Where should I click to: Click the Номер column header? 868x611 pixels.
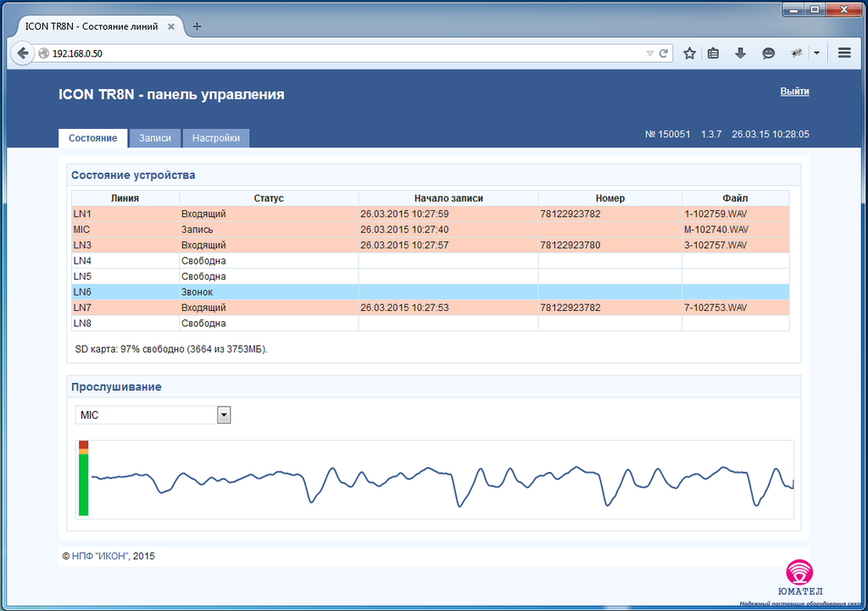click(610, 198)
